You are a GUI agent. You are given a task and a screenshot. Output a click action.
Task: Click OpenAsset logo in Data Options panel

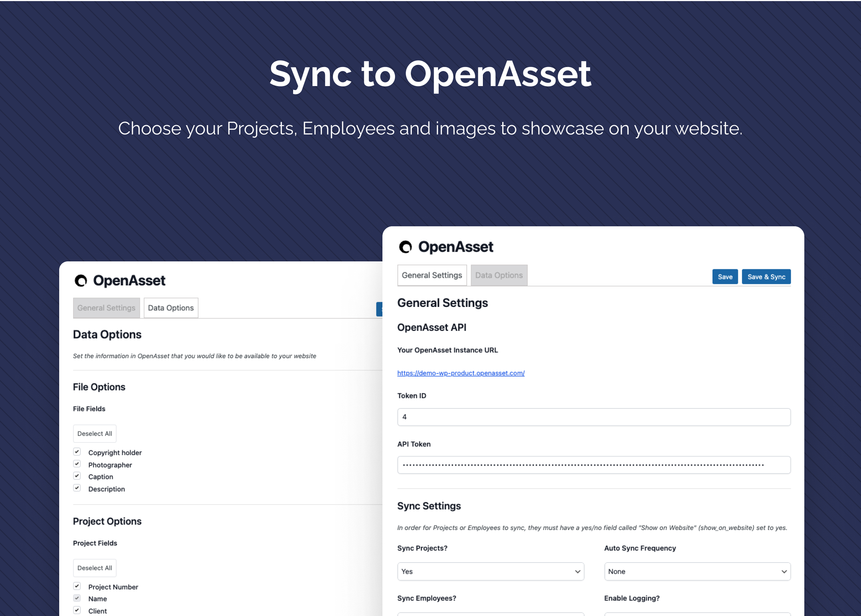click(x=120, y=281)
